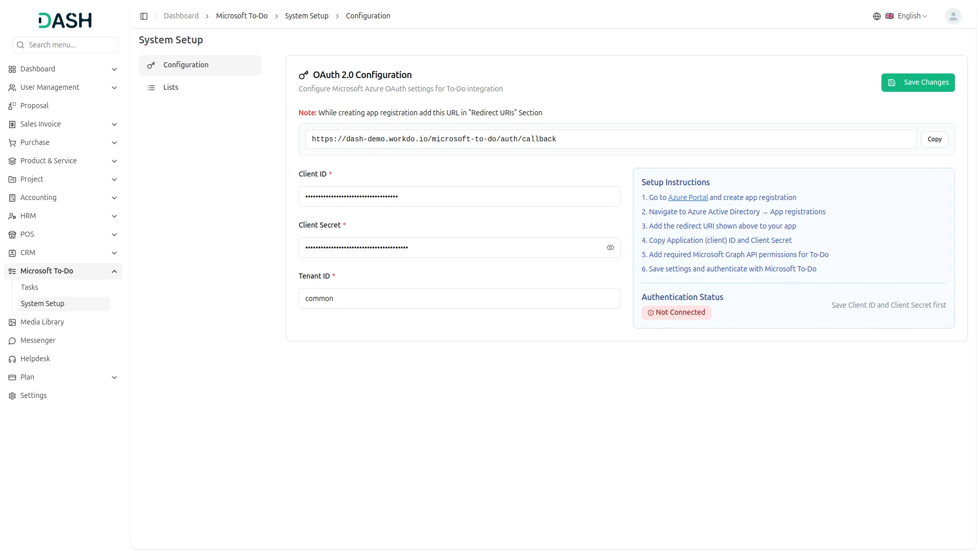This screenshot has width=980, height=551.
Task: Expand the Sales Invoice chevron
Action: tap(114, 124)
